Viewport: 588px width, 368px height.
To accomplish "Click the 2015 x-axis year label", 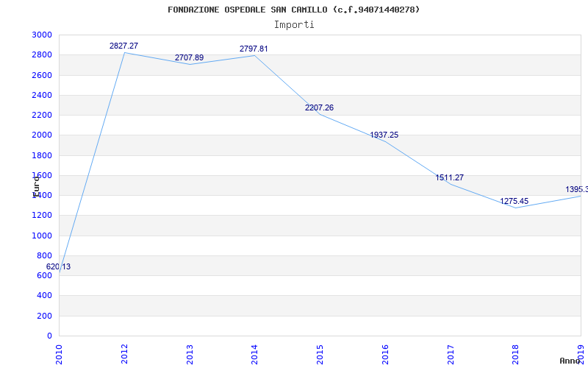I will (x=320, y=354).
